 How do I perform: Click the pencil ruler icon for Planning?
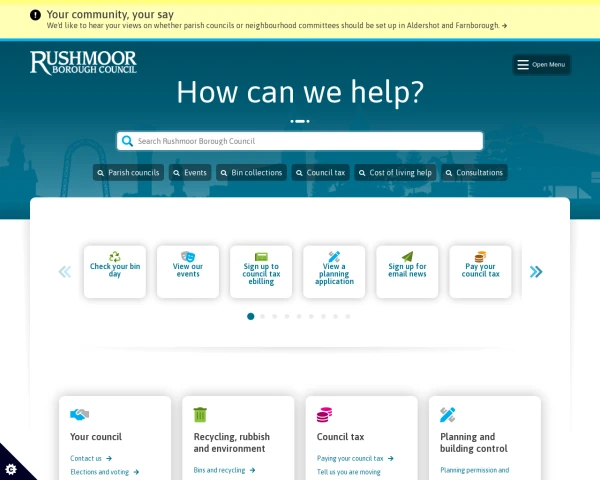[448, 415]
